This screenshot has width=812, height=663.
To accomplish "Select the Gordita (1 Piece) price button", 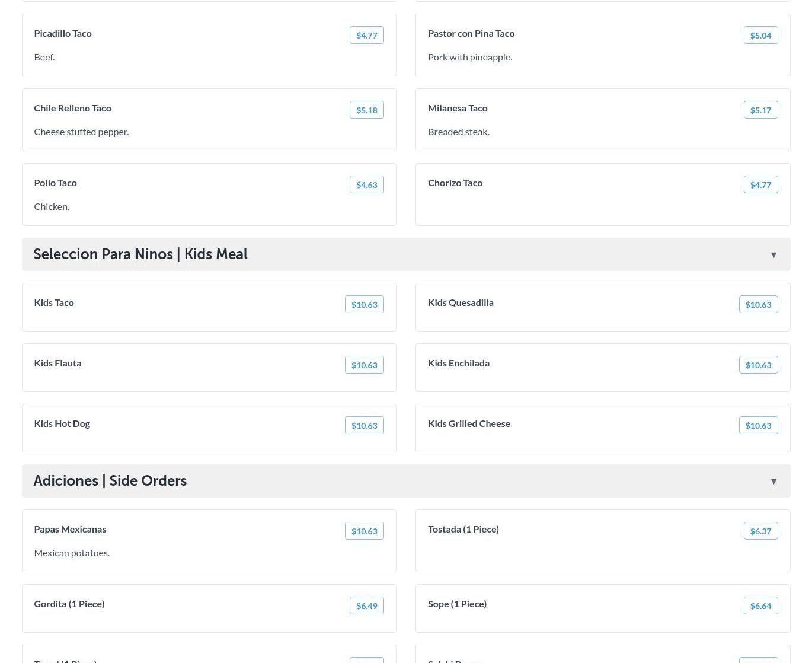I will pos(366,606).
